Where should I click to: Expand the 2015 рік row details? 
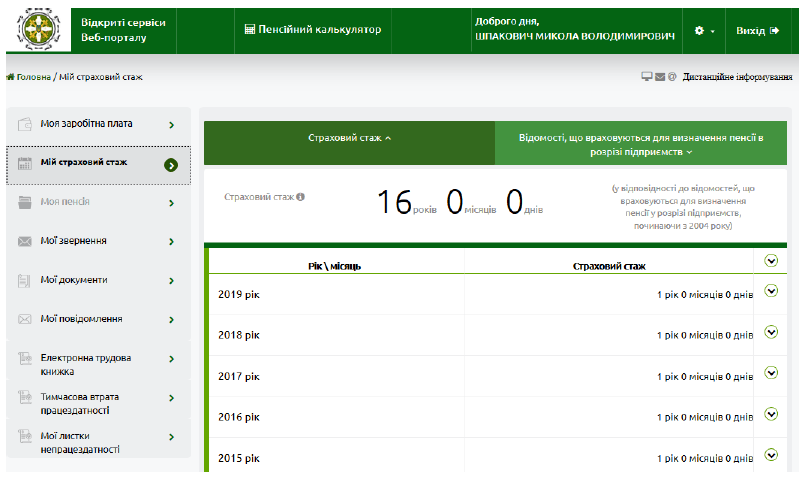coord(771,455)
